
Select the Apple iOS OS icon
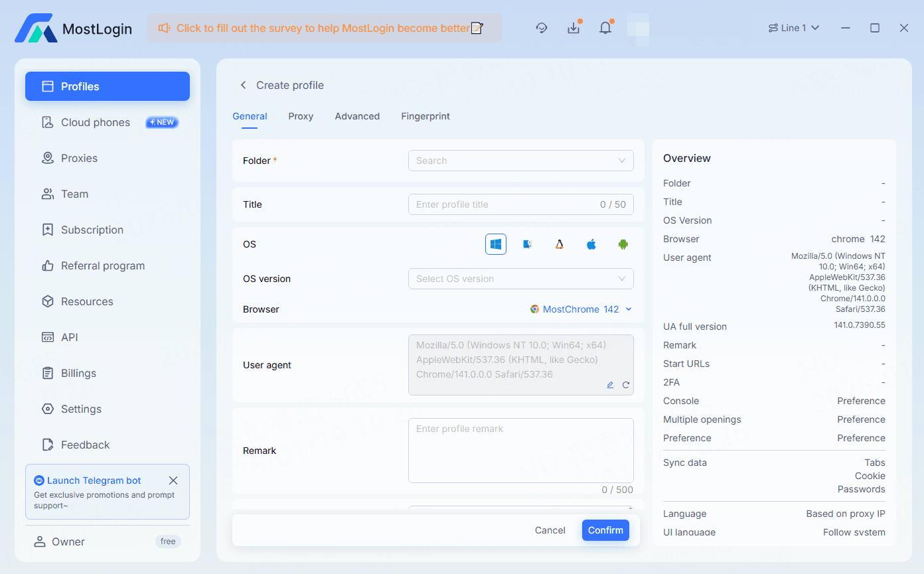click(591, 244)
